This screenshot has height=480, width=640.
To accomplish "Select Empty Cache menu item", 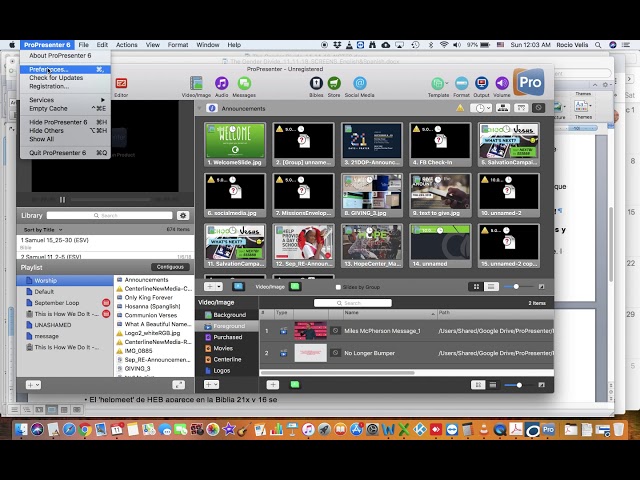I will coord(65,108).
